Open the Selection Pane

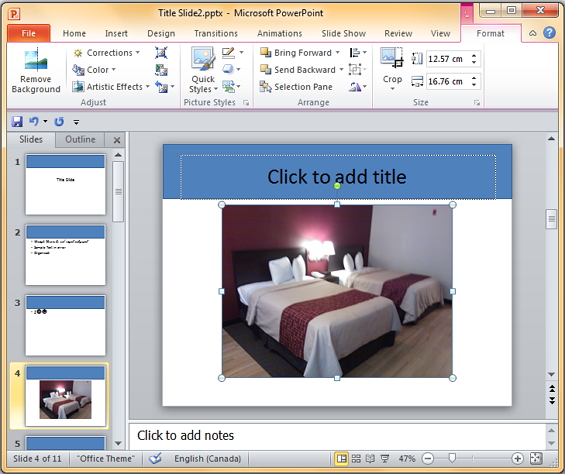(296, 87)
